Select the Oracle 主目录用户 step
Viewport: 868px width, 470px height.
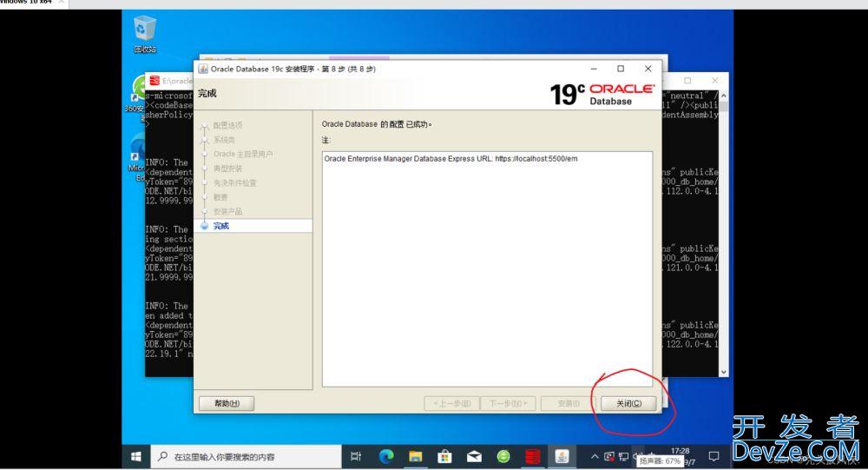[x=243, y=154]
